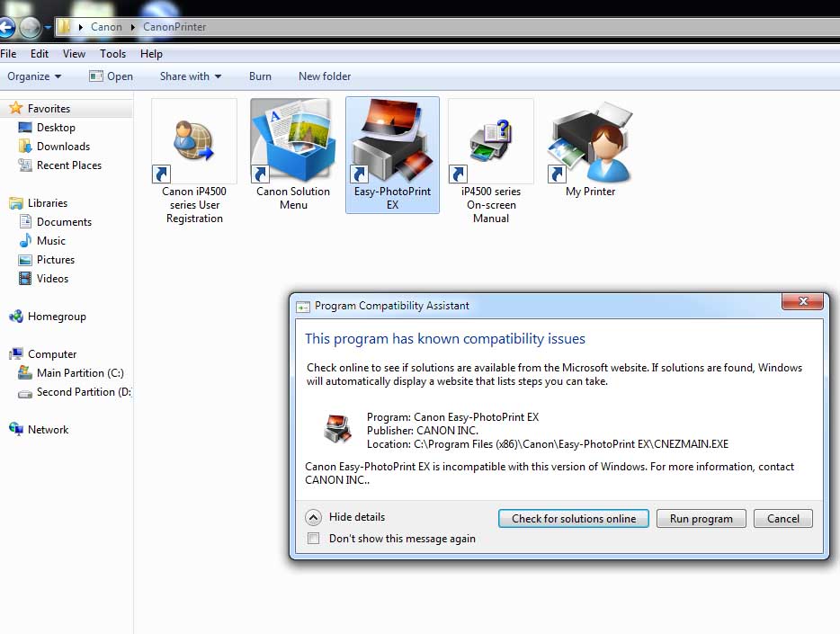Collapse details using the Hide details chevron
840x634 pixels.
point(313,517)
